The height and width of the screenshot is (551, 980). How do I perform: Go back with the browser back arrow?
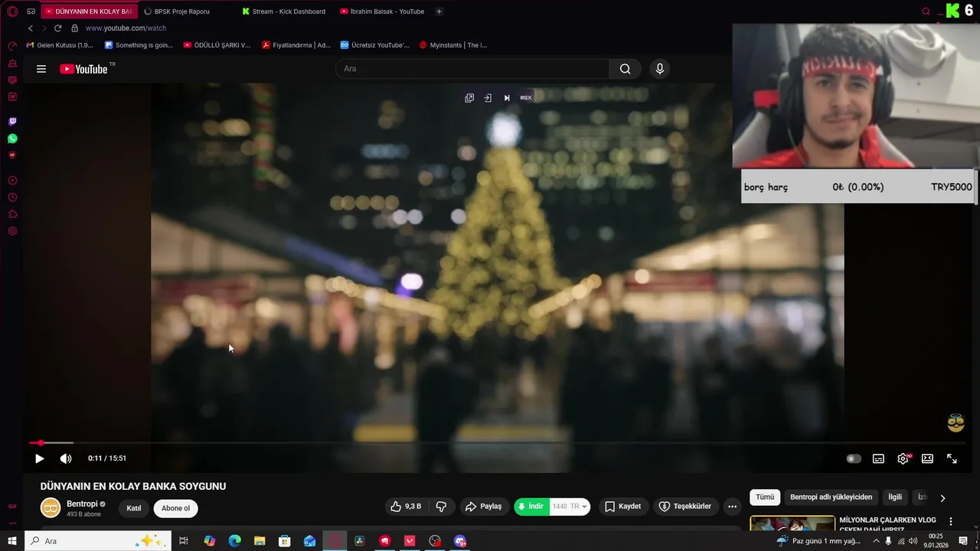click(31, 28)
